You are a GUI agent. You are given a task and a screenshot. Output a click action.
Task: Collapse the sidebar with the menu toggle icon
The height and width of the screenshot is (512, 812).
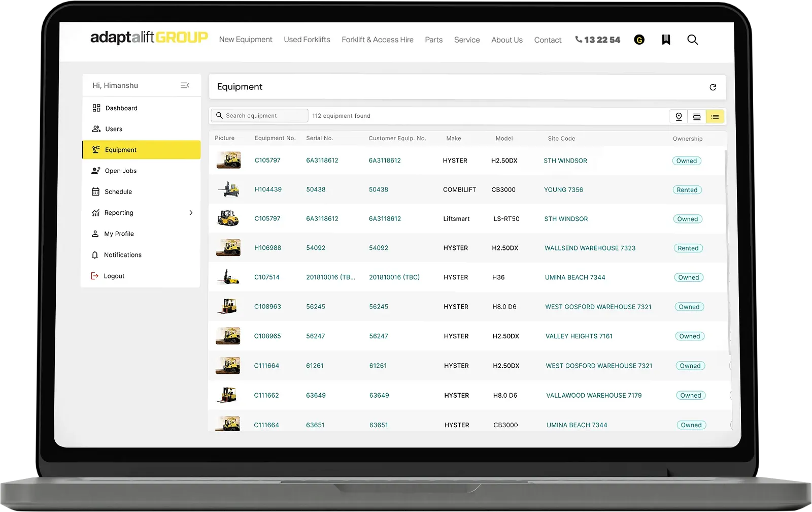[x=185, y=85]
